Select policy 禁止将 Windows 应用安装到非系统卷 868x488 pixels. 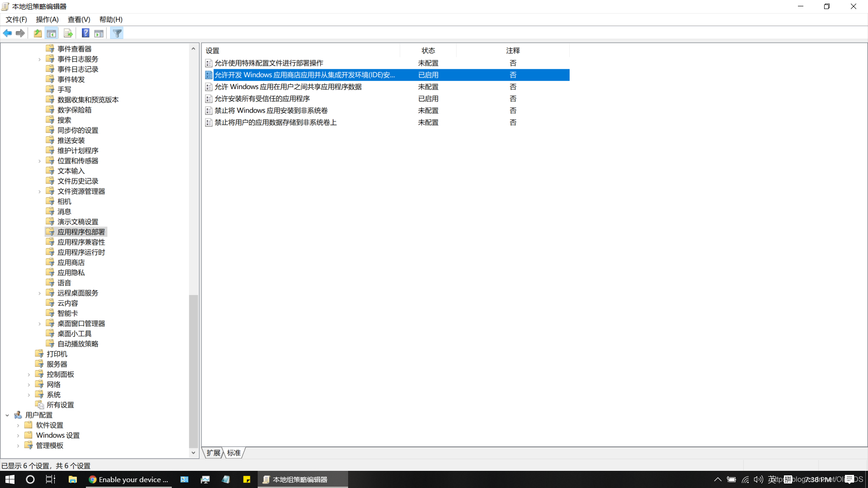tap(271, 111)
